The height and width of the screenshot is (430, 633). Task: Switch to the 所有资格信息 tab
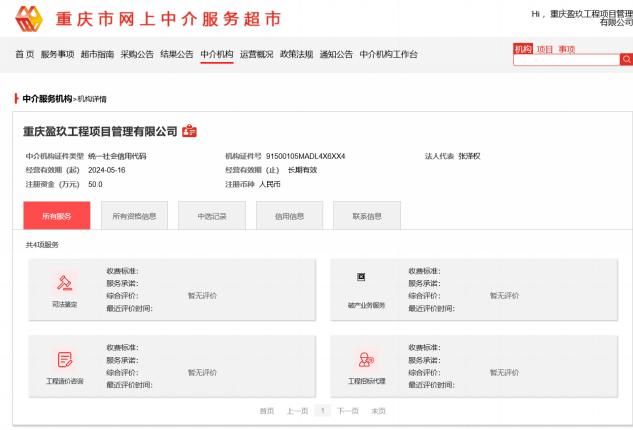[x=134, y=216]
